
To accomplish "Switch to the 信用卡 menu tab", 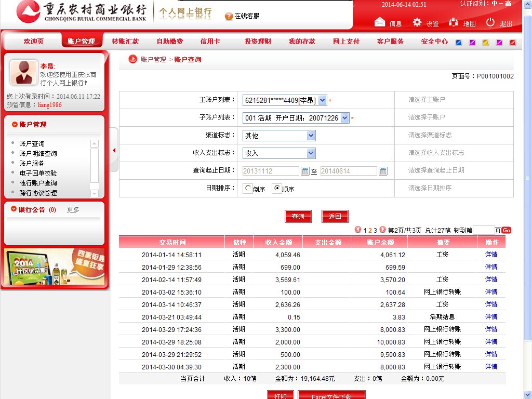I will [210, 42].
